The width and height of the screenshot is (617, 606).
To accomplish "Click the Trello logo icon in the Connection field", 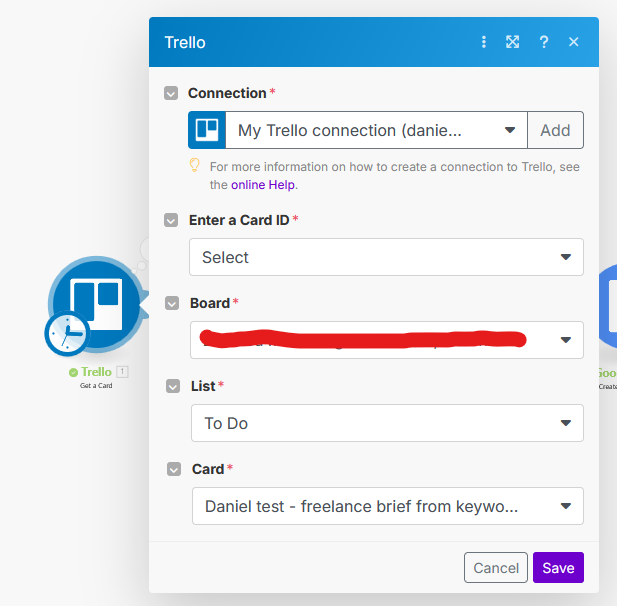I will coord(207,130).
